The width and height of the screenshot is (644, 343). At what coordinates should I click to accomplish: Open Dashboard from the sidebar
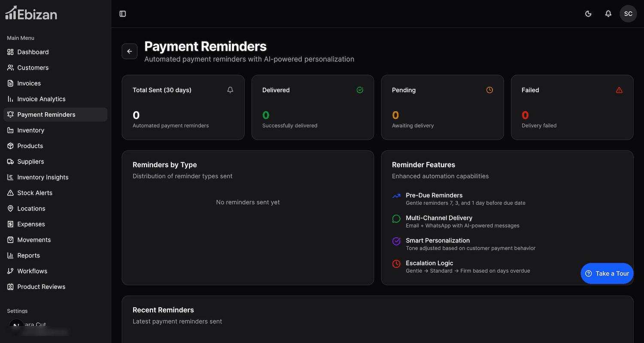[33, 52]
